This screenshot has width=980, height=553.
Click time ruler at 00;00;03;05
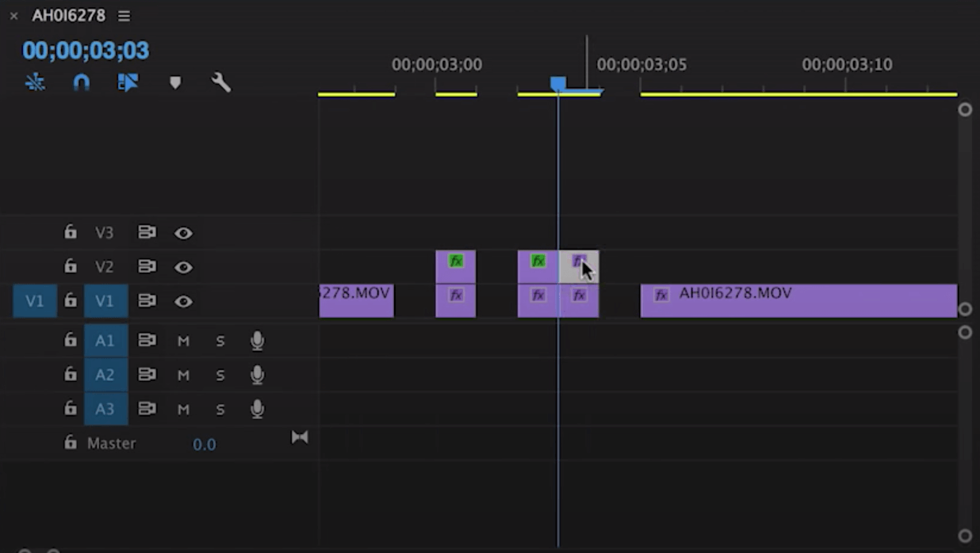641,65
